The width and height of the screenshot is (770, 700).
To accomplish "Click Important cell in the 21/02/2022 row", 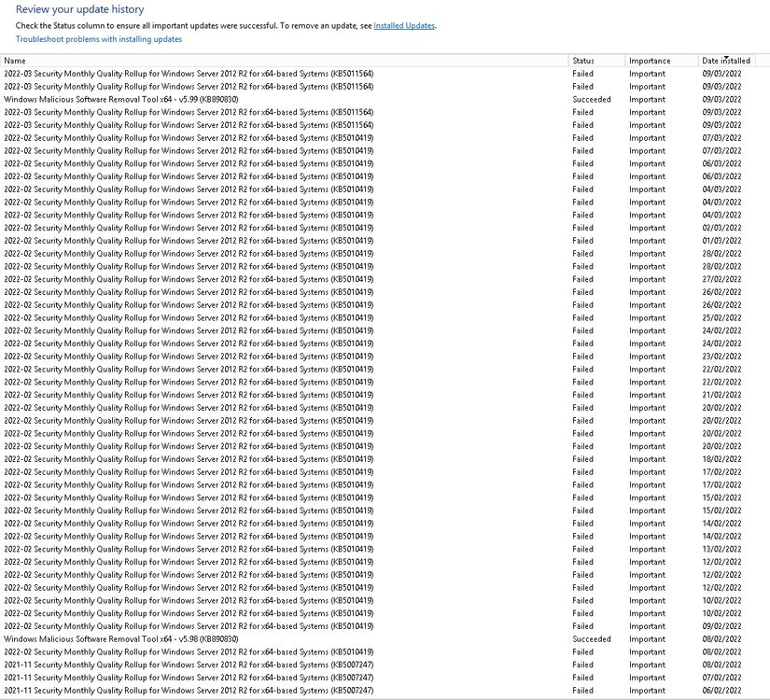I will (x=647, y=395).
